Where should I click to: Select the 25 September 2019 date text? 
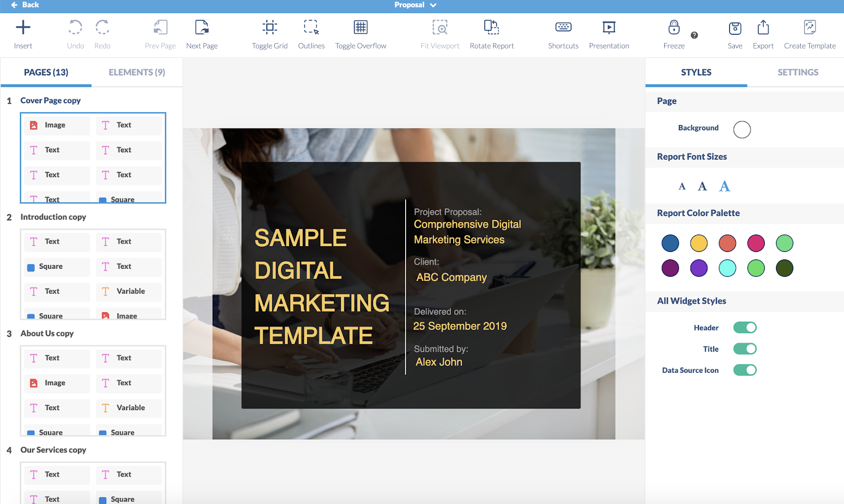pos(460,326)
